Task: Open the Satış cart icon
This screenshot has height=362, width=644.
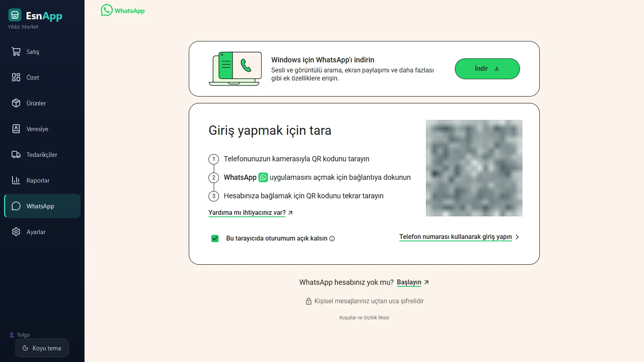Action: (x=16, y=51)
